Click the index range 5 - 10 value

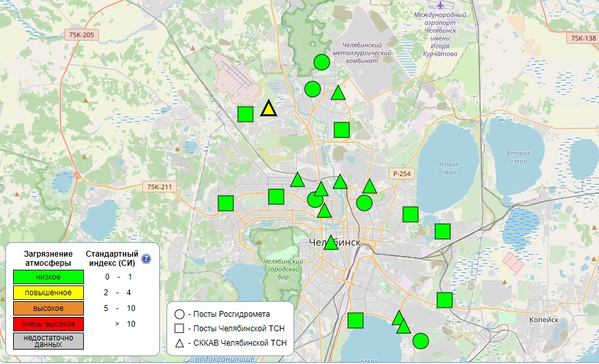tap(119, 308)
